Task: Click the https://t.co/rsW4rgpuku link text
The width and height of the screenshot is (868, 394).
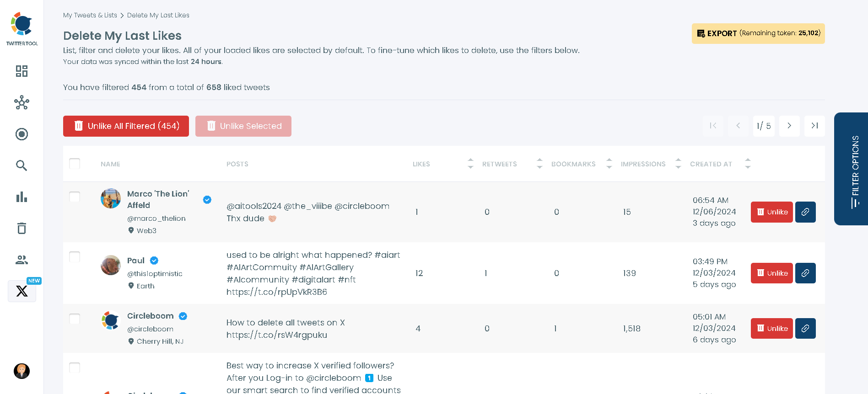Action: click(277, 335)
